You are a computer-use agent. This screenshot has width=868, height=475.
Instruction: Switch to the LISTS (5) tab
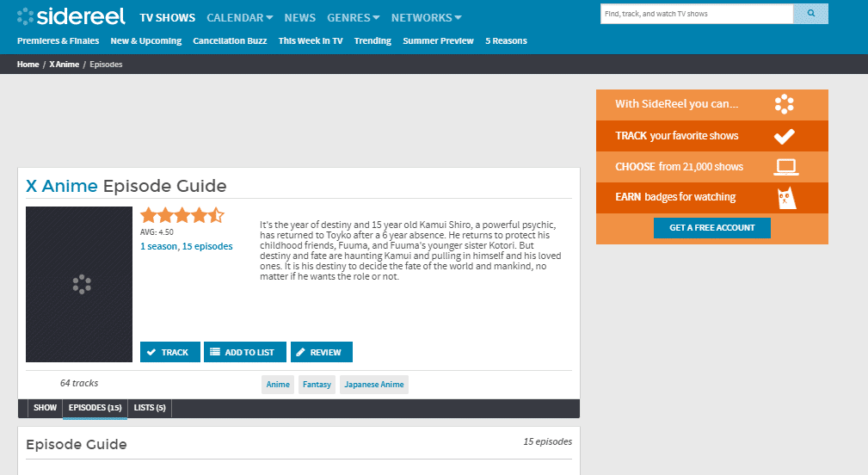click(x=150, y=408)
